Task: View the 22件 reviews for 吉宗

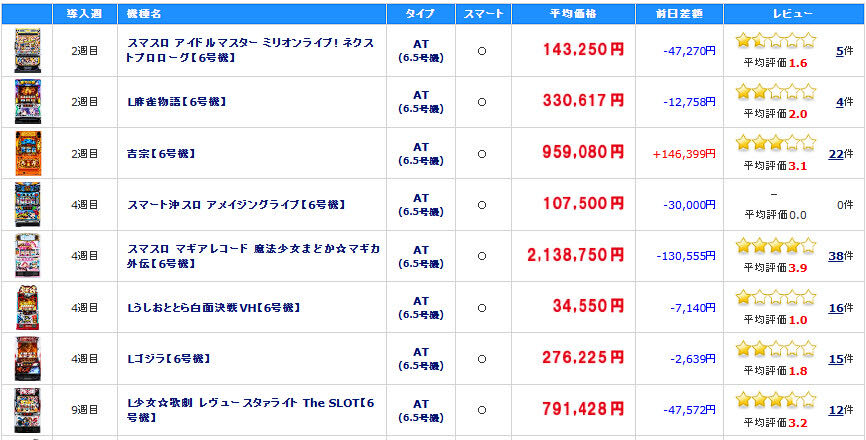Action: click(x=836, y=154)
